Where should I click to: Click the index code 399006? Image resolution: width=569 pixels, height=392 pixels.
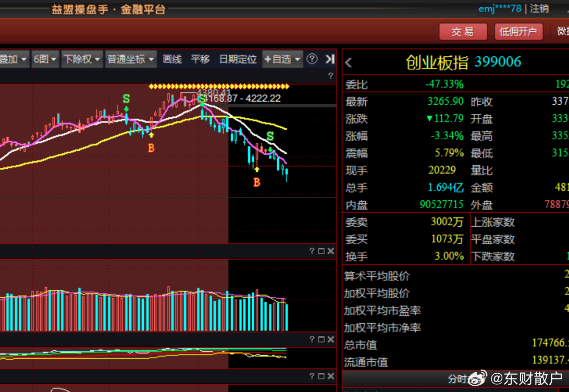[x=498, y=62]
